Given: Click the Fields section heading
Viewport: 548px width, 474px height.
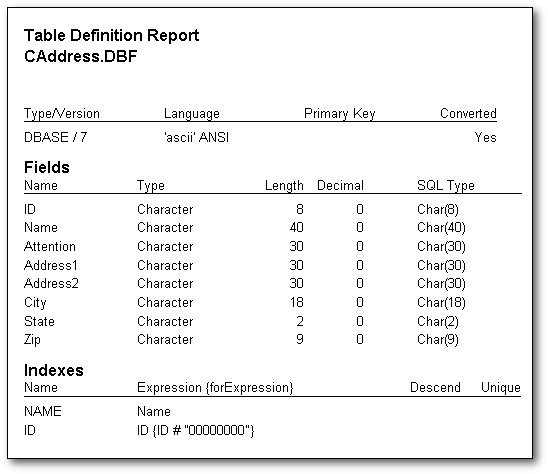Looking at the screenshot, I should tap(47, 167).
